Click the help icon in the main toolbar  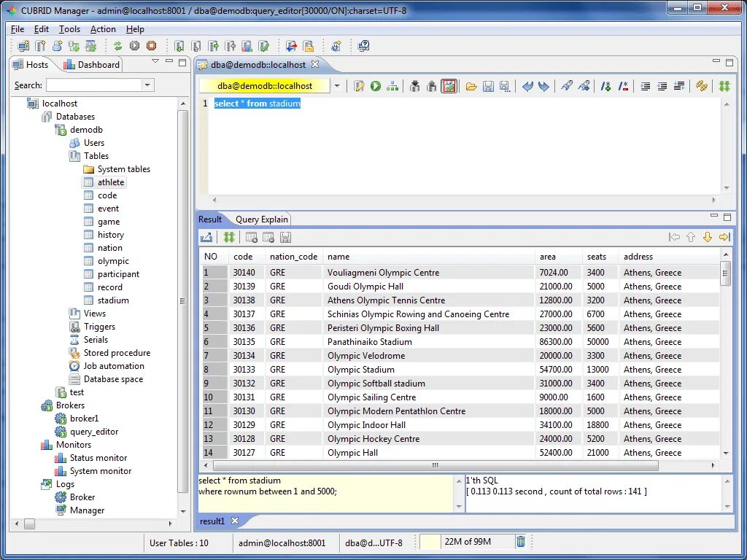pos(363,46)
